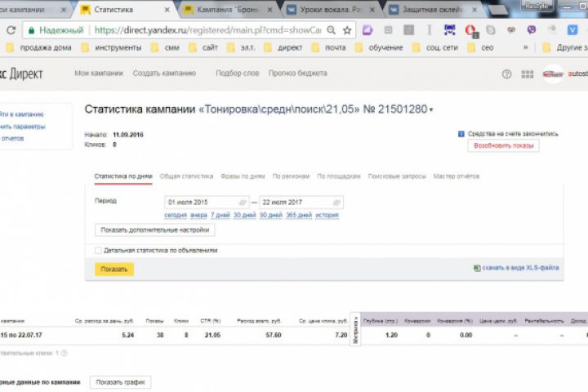This screenshot has width=588, height=392.
Task: Click help icon next to invalid clicks line
Action: tap(65, 353)
